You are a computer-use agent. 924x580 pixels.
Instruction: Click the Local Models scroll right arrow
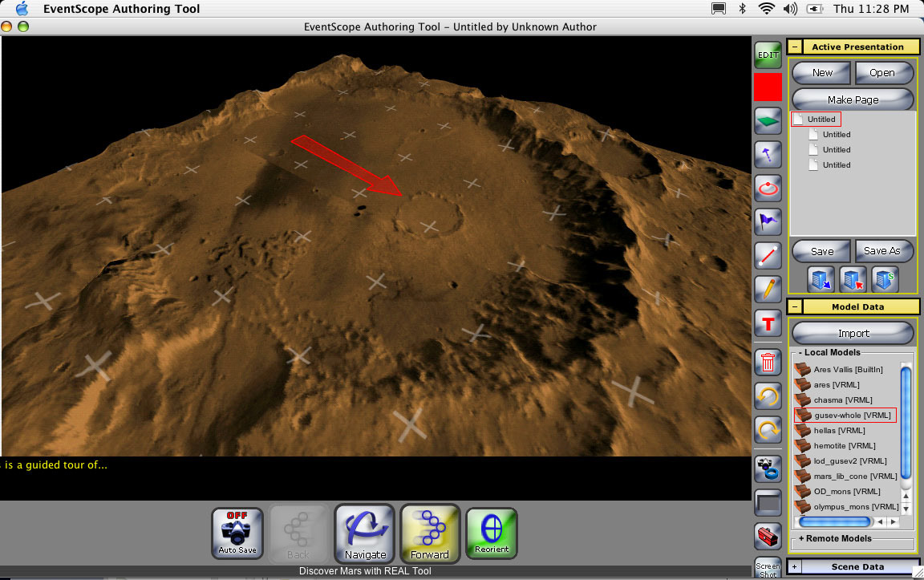click(x=894, y=521)
